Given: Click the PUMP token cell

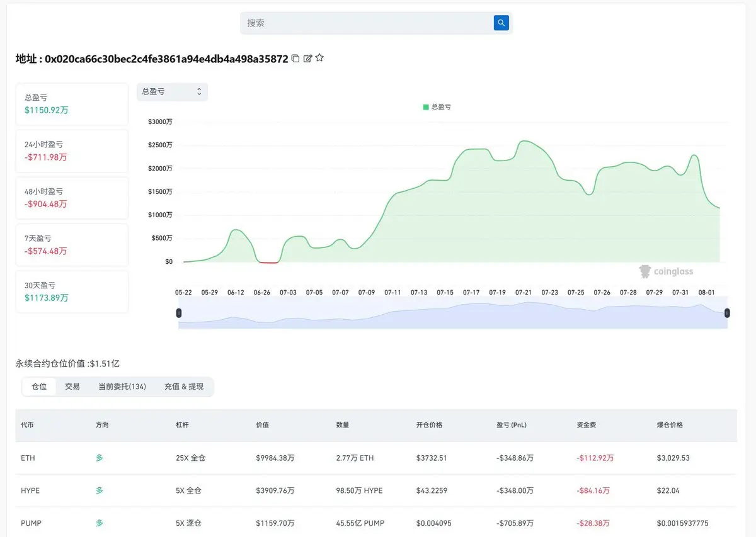Looking at the screenshot, I should 31,523.
